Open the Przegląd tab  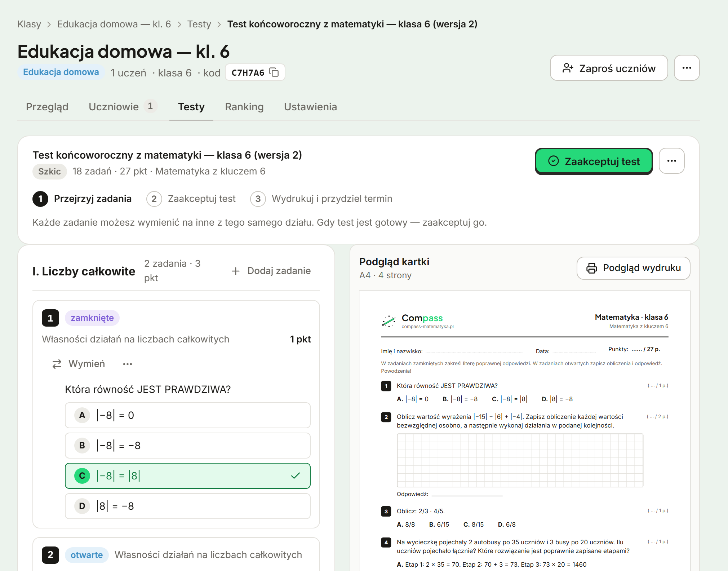tap(47, 107)
